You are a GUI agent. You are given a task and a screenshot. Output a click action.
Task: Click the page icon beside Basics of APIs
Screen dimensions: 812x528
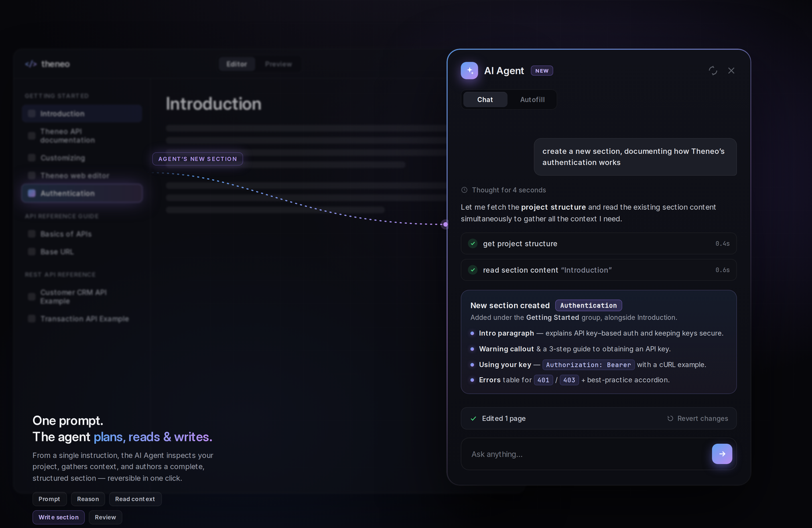point(32,234)
